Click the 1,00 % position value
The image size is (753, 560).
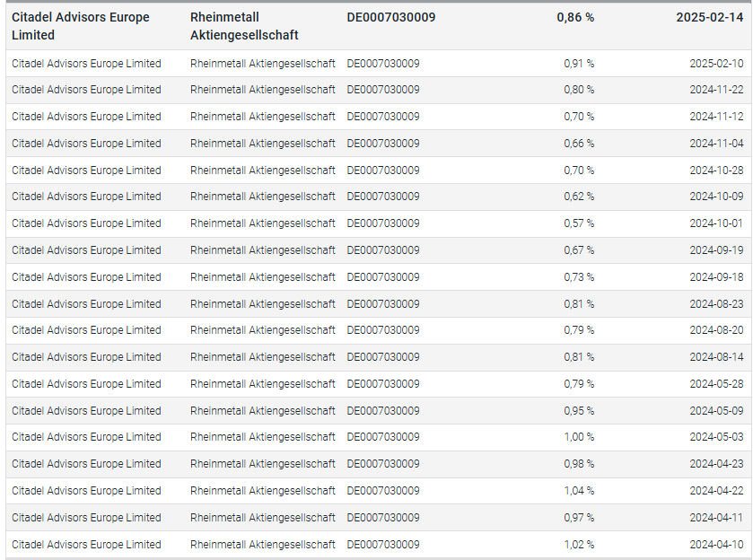(x=579, y=437)
